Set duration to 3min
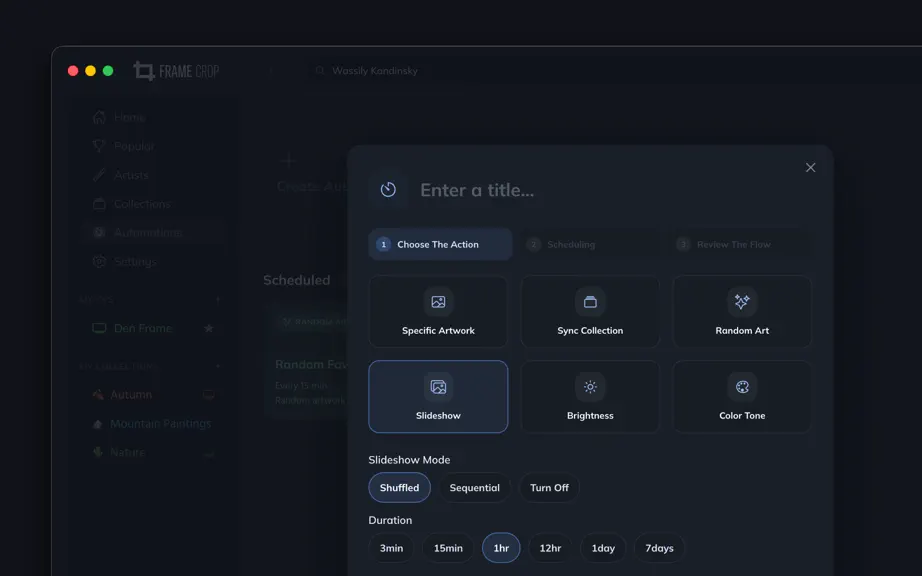This screenshot has height=576, width=922. click(x=391, y=548)
